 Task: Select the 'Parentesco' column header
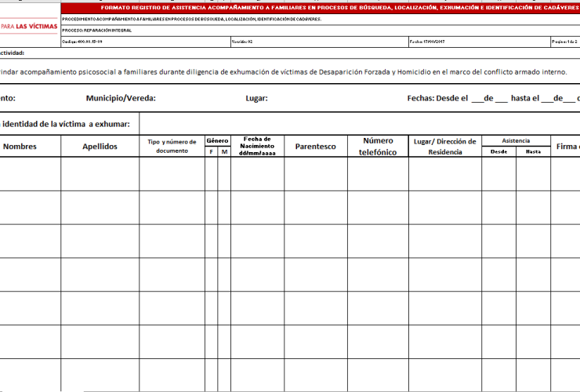316,146
